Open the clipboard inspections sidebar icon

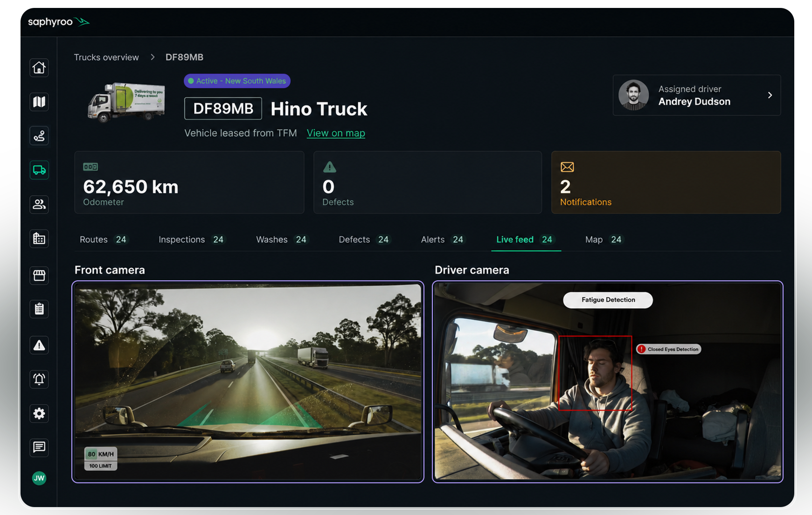coord(39,309)
